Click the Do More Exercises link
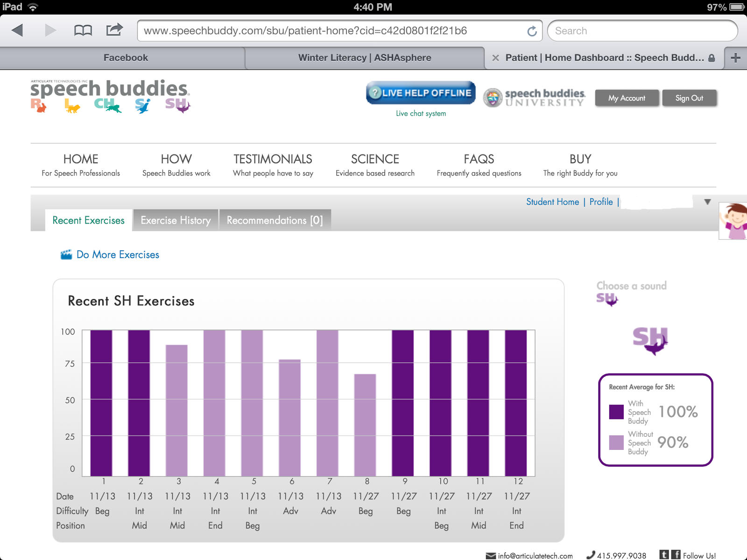Viewport: 747px width, 560px height. pos(118,254)
